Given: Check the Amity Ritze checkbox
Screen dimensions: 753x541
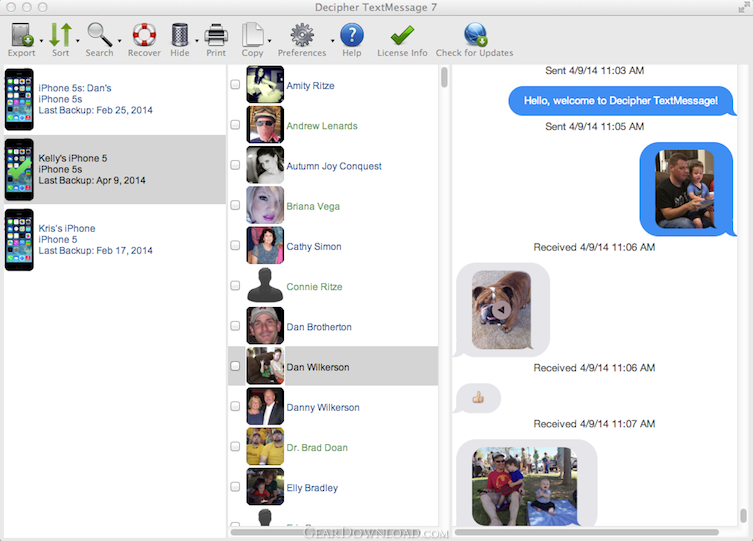Looking at the screenshot, I should pyautogui.click(x=235, y=84).
